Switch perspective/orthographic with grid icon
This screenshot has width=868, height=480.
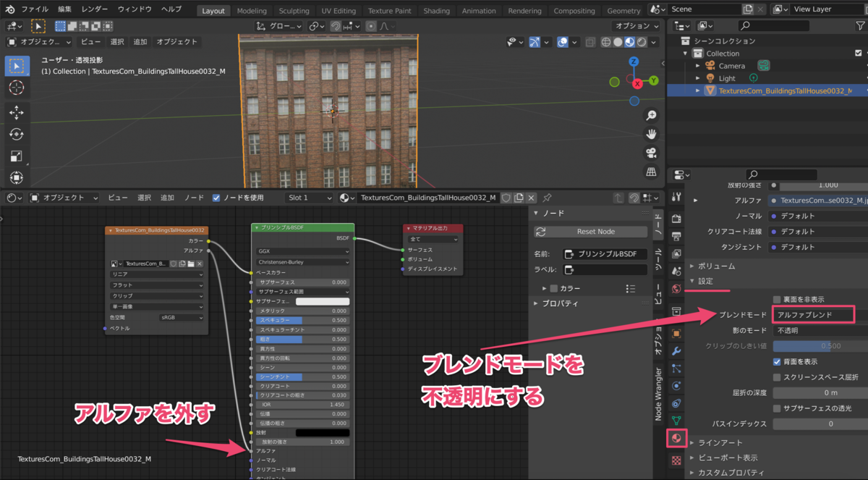point(651,172)
